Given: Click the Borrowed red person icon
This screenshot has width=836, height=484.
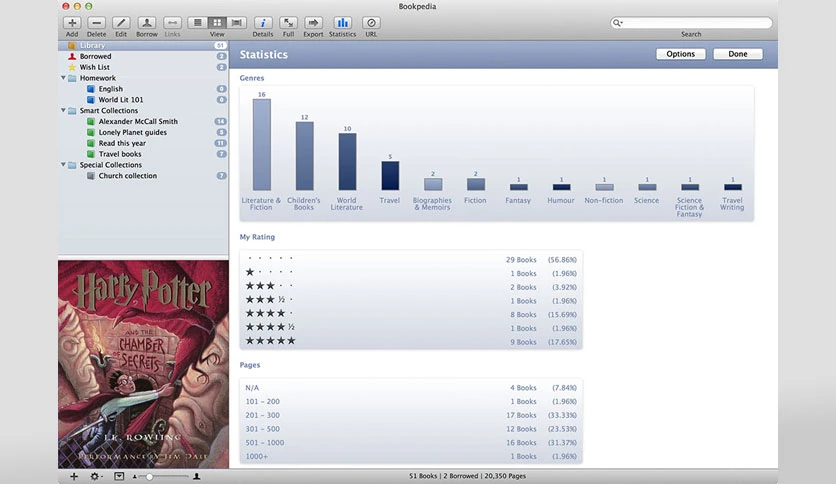Looking at the screenshot, I should coord(72,56).
